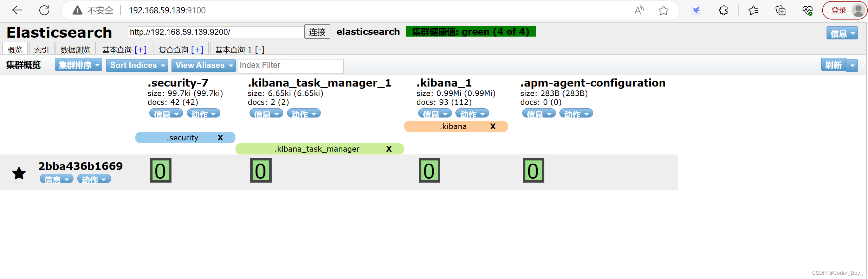The image size is (868, 279).
Task: Click shard 0 box of .kibana_1
Action: tap(429, 170)
